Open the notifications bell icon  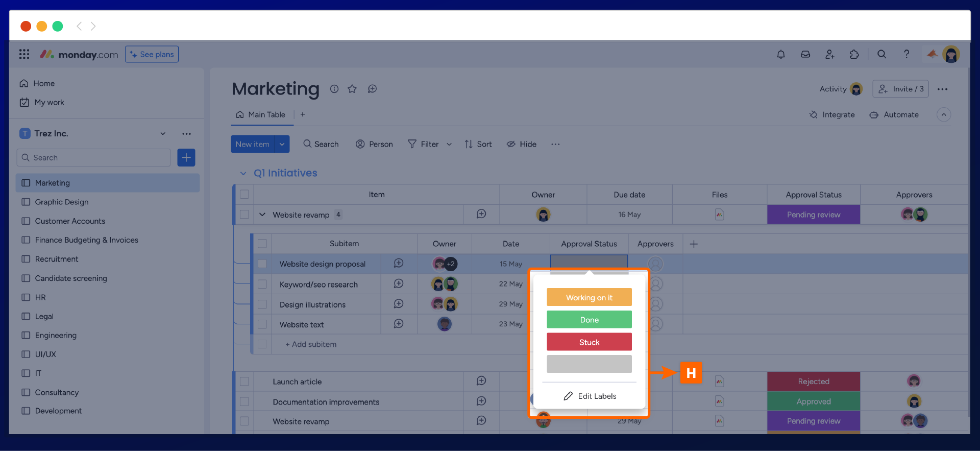click(x=780, y=54)
